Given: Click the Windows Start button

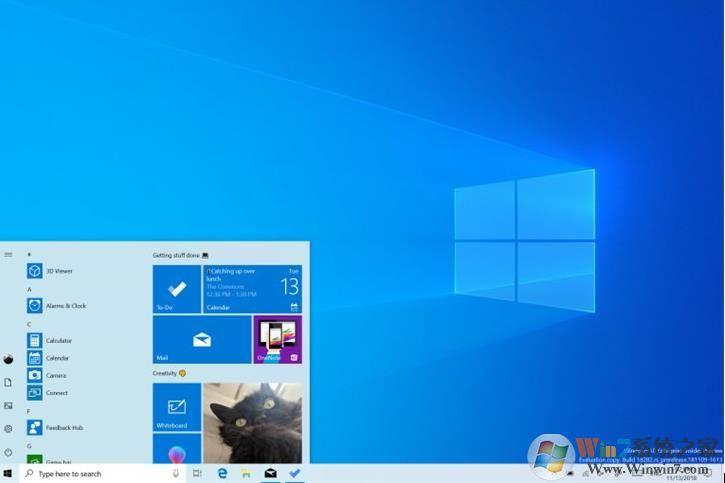Looking at the screenshot, I should (x=8, y=474).
